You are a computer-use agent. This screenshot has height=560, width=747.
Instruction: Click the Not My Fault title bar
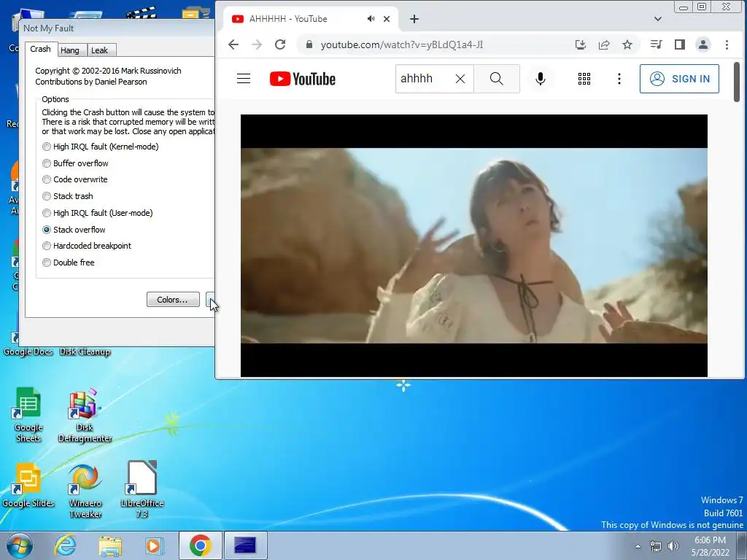coord(117,28)
